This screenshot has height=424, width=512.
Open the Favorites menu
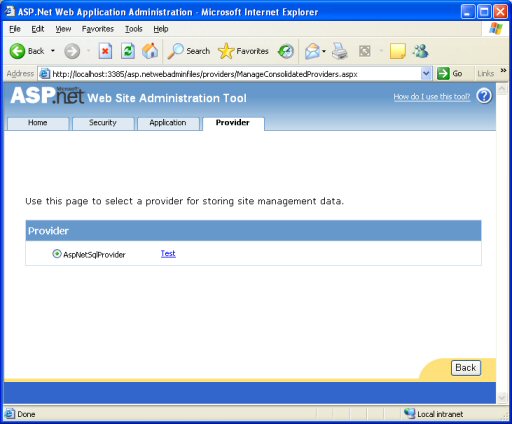tap(98, 29)
